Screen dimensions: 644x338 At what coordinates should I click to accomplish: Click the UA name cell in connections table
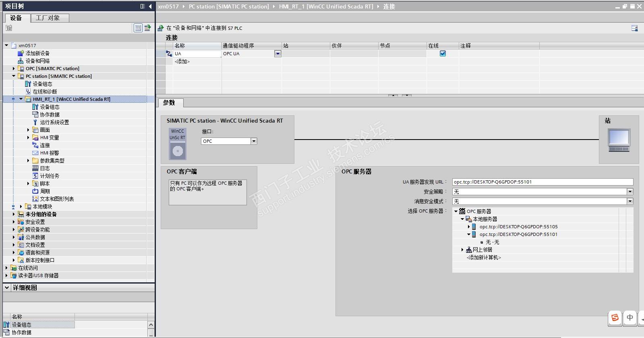[x=197, y=54]
